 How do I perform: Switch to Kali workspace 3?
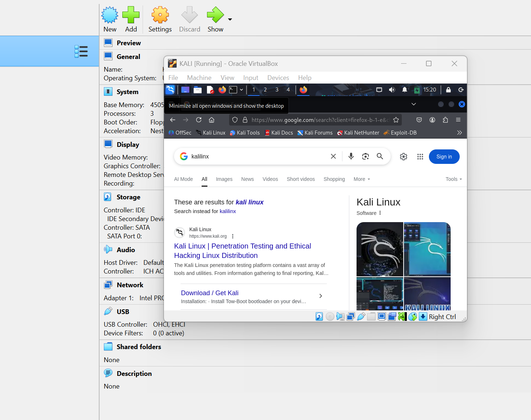(x=277, y=90)
